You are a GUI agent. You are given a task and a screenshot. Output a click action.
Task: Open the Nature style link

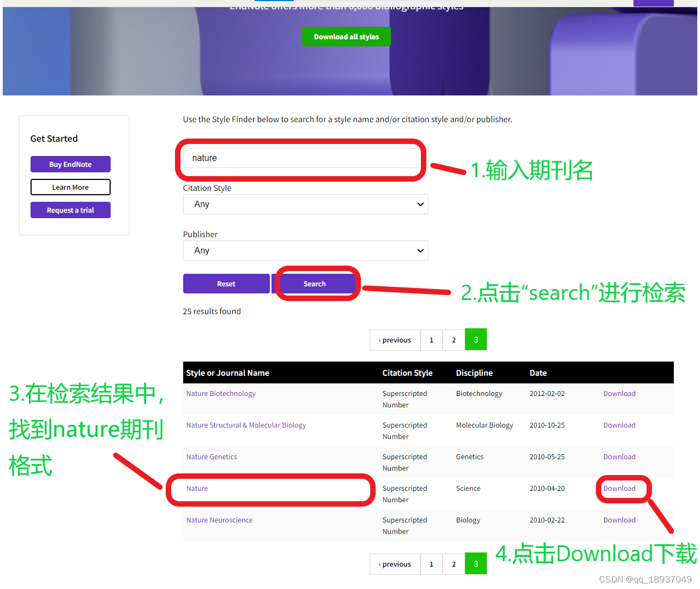click(x=197, y=489)
